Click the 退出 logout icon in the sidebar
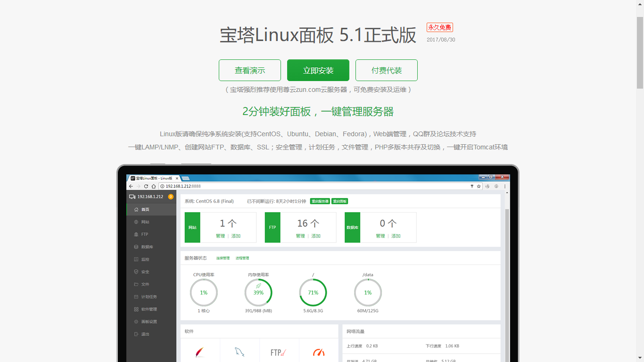The width and height of the screenshot is (644, 362). pos(136,334)
